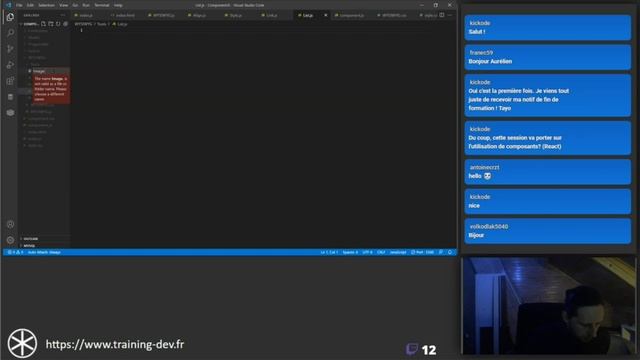Click the New File icon in Explorer header
The image size is (640, 360).
[x=43, y=24]
